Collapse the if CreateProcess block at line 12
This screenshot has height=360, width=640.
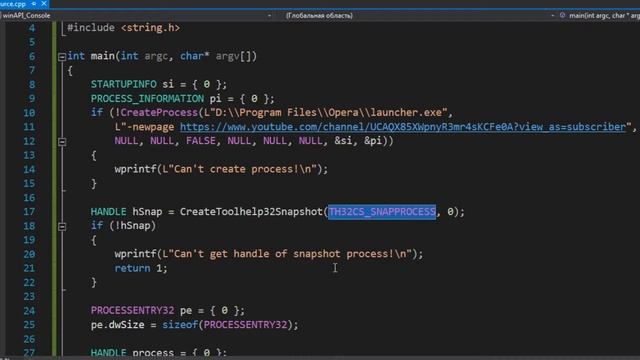click(x=62, y=142)
